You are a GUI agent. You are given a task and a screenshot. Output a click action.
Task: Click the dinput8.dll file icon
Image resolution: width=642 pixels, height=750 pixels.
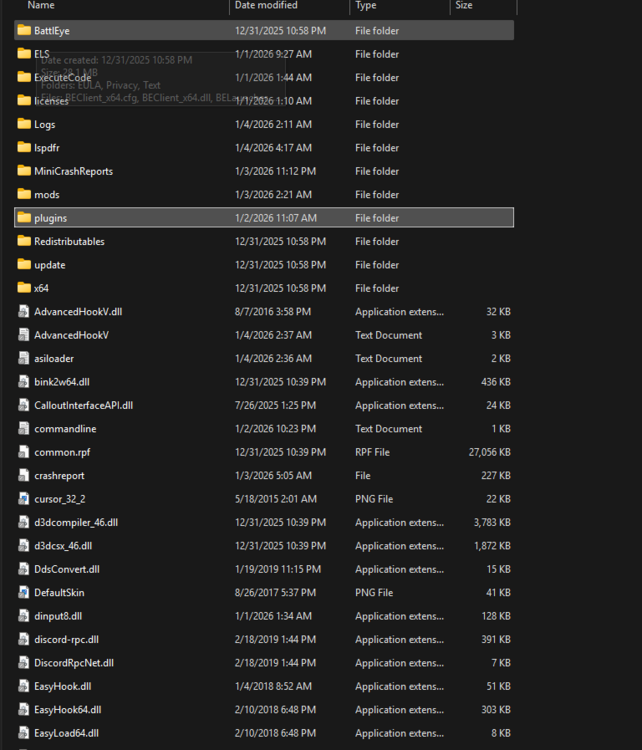coord(23,616)
